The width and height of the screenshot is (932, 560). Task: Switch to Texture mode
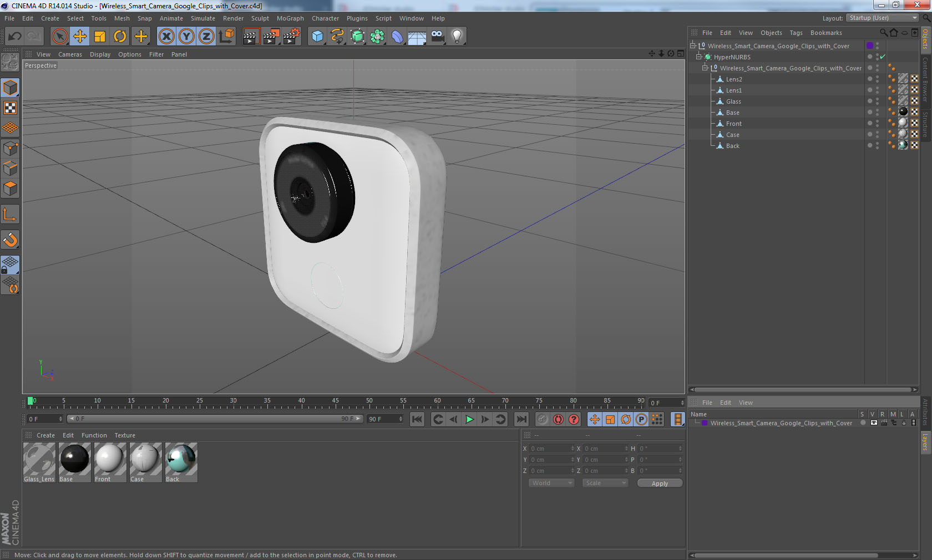tap(10, 108)
